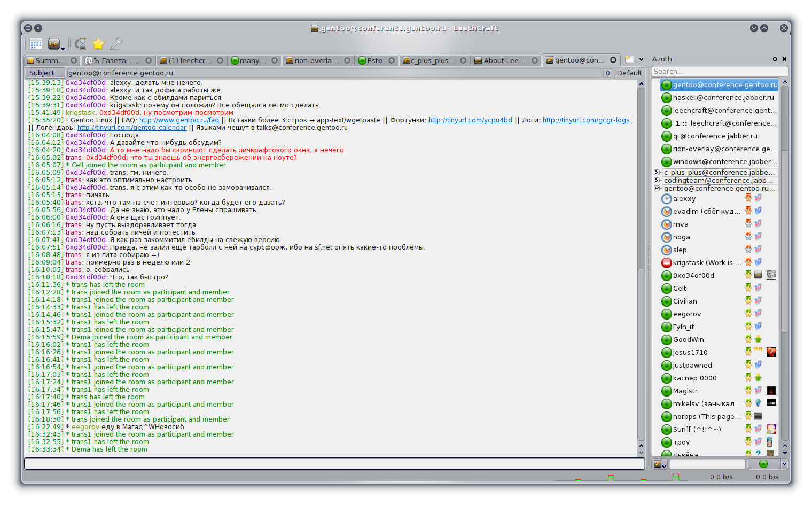812x505 pixels.
Task: Click the chat log vertical scrollbar
Action: click(x=641, y=267)
